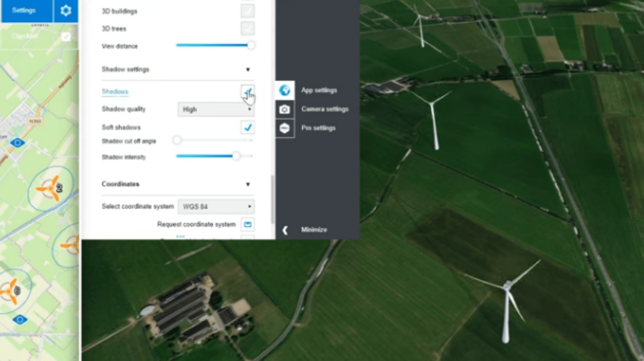This screenshot has width=644, height=361.
Task: Open Pro settings hexagon icon
Action: (285, 128)
